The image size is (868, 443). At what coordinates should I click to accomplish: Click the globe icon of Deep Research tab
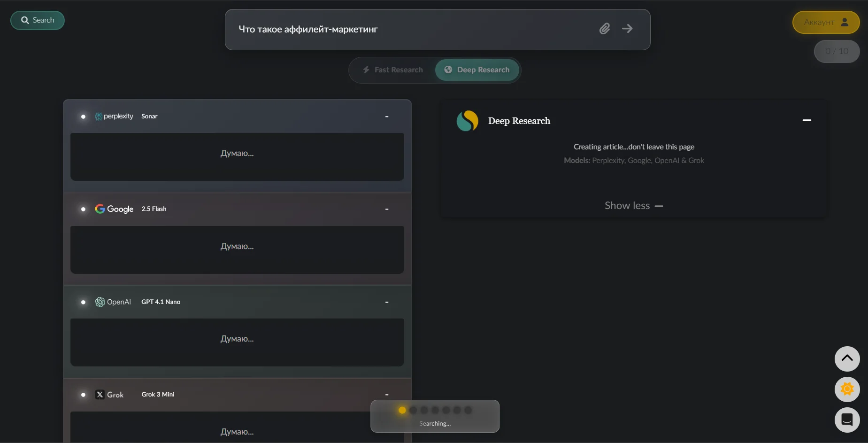coord(448,70)
